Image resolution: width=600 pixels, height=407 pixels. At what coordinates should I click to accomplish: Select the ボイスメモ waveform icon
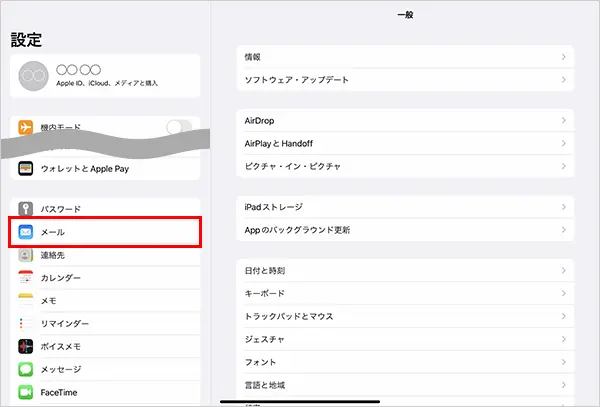[26, 346]
